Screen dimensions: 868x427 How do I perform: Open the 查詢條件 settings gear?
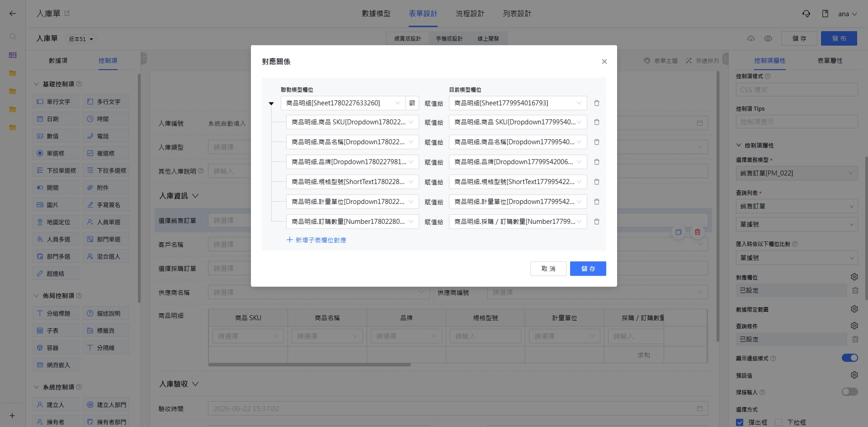854,326
